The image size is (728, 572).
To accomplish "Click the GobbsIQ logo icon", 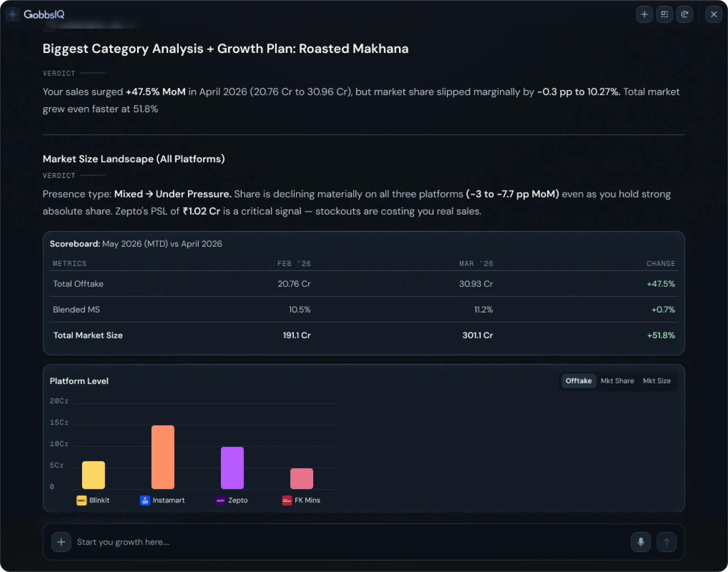I will pos(13,15).
